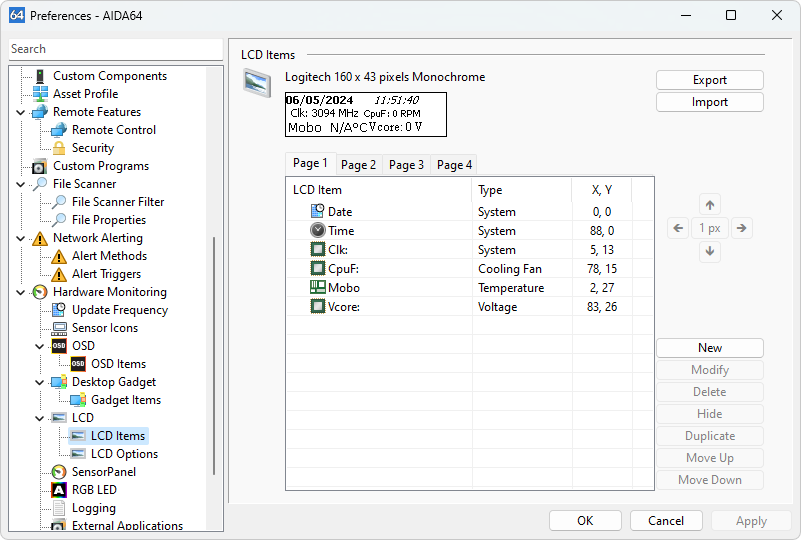Click right arrow to nudge item right
Screen dimensions: 801x540
coord(741,228)
